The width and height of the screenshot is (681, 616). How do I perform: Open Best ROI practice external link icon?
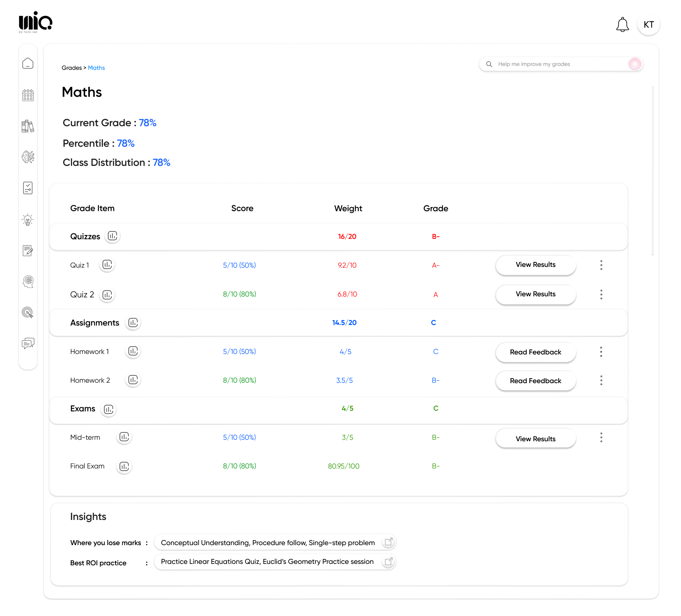[389, 561]
